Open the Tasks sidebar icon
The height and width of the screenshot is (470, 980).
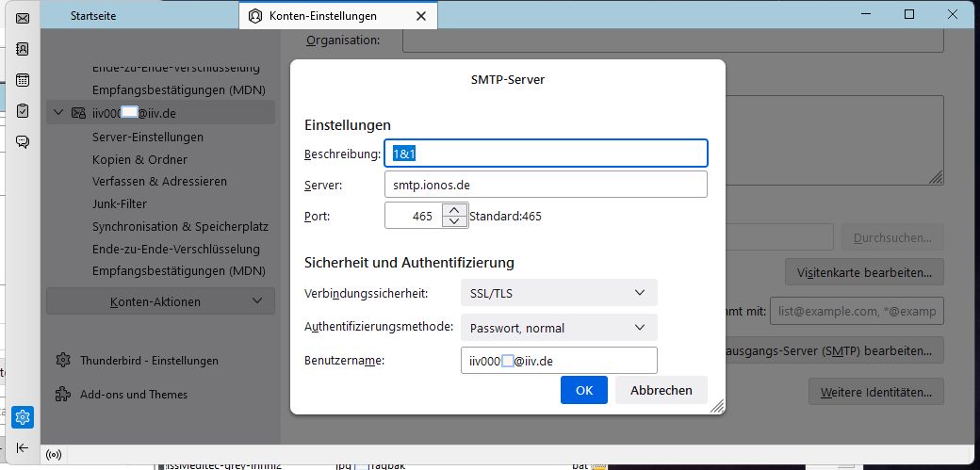23,111
